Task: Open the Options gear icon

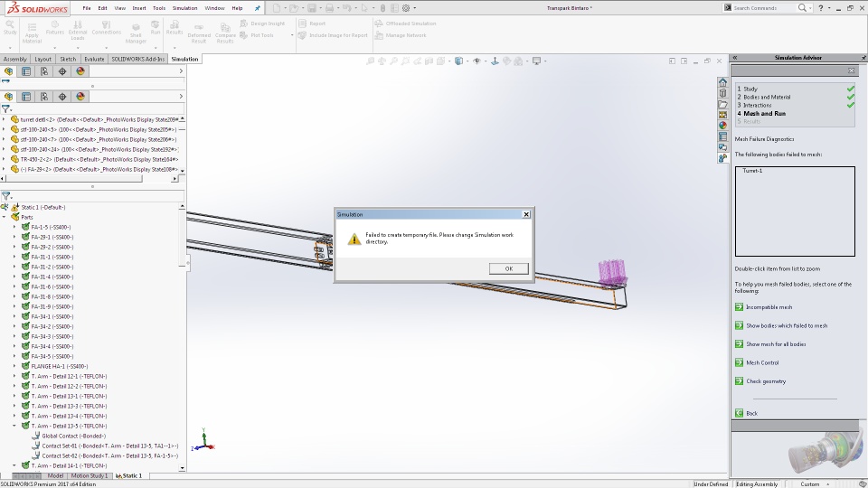Action: (x=406, y=8)
